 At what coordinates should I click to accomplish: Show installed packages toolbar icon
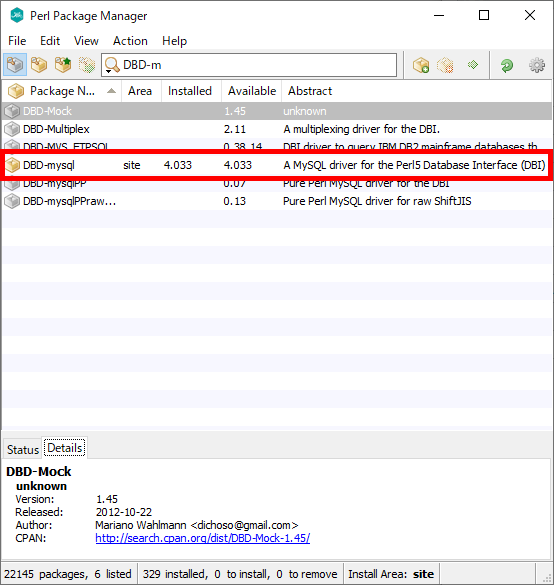pos(39,65)
